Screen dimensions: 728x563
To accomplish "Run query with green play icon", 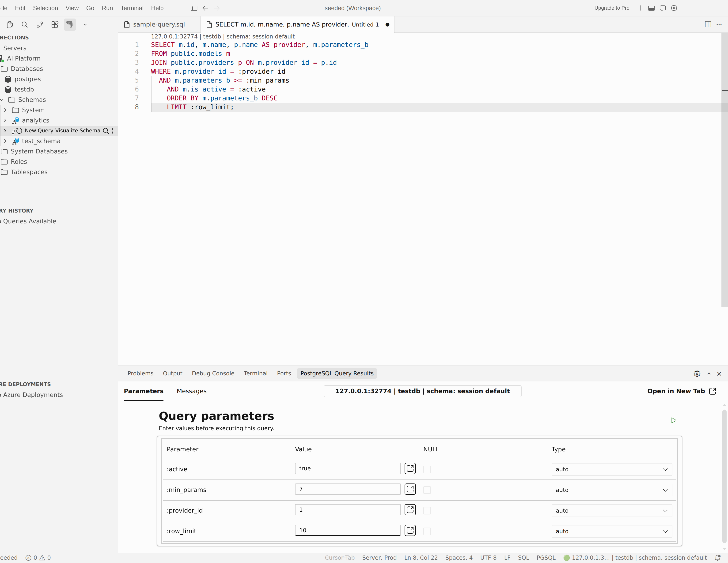I will coord(673,420).
